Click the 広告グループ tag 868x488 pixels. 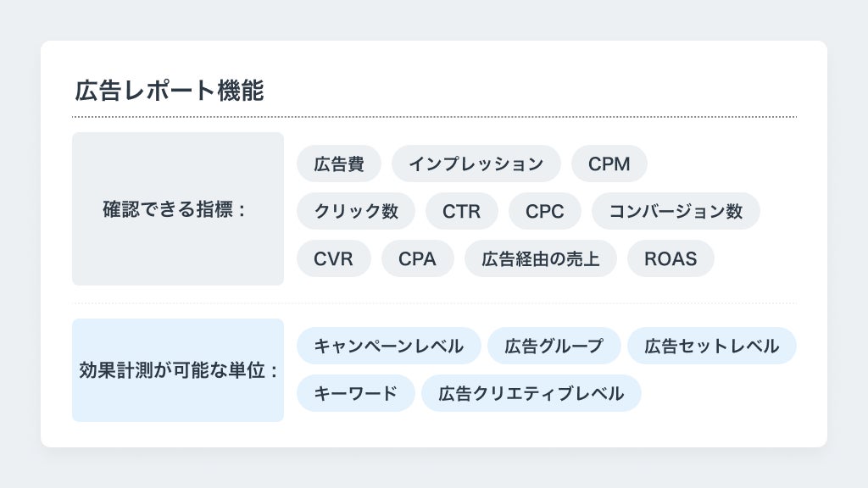[554, 346]
